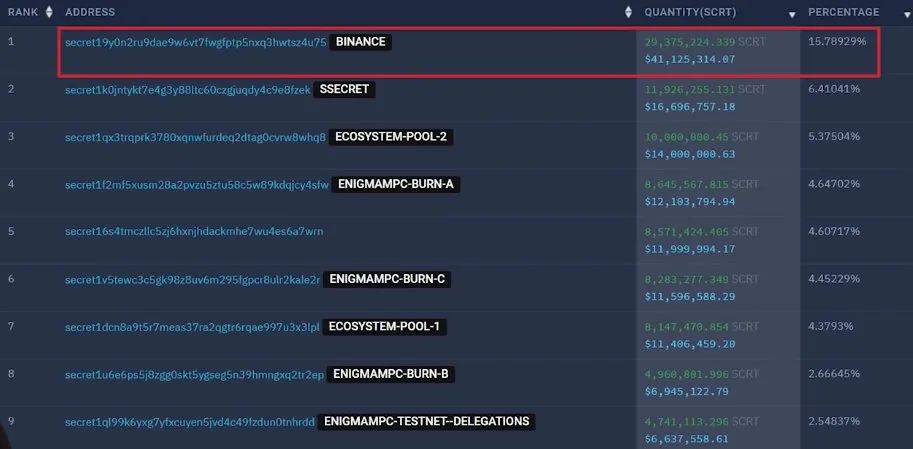Open the ECOSYSTEM-POOL-2 wallet address
The width and height of the screenshot is (913, 449).
click(196, 138)
